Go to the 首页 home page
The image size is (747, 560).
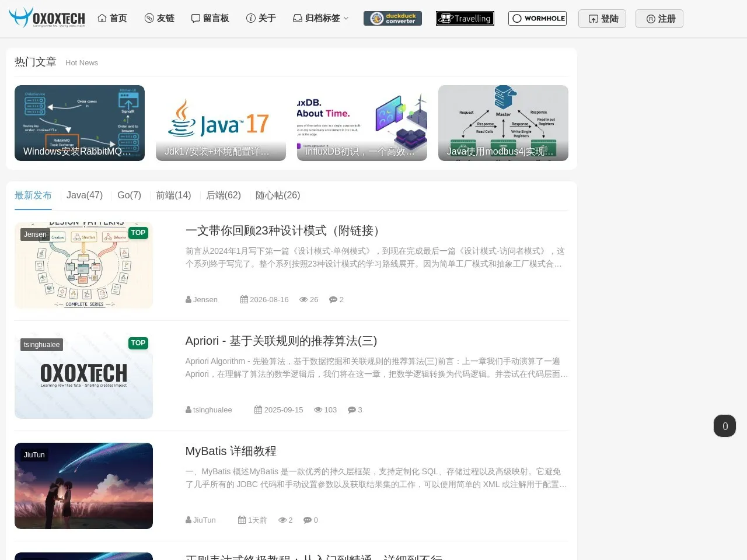pos(112,19)
